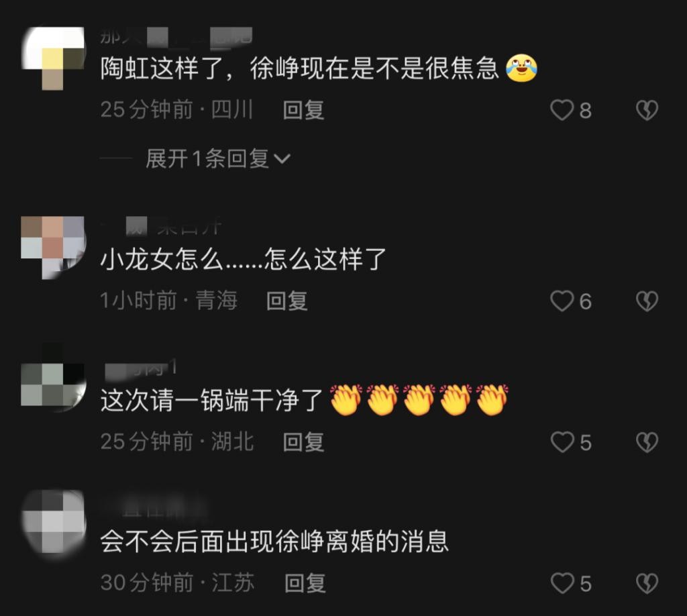Dislike the 四川 comment with broken heart
The width and height of the screenshot is (687, 616).
[x=647, y=110]
